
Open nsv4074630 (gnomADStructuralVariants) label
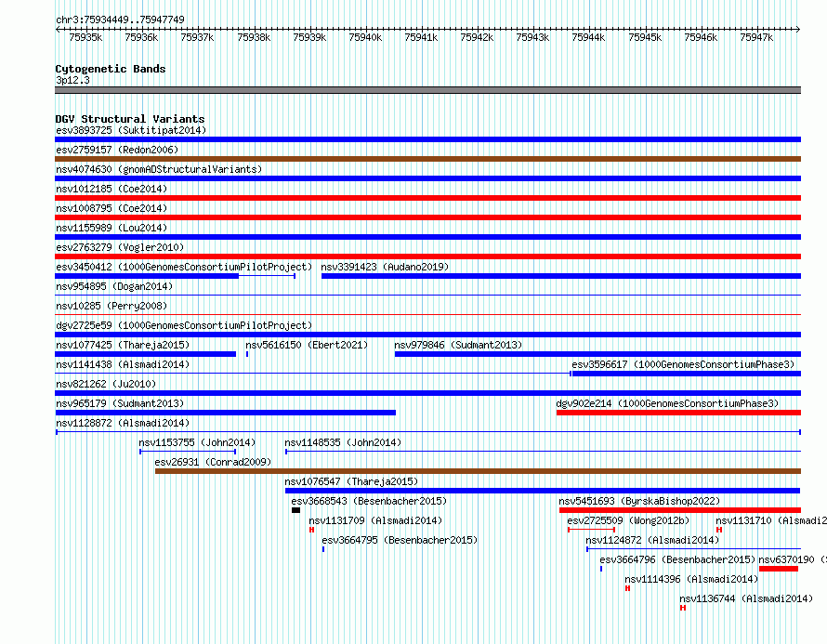click(x=159, y=169)
